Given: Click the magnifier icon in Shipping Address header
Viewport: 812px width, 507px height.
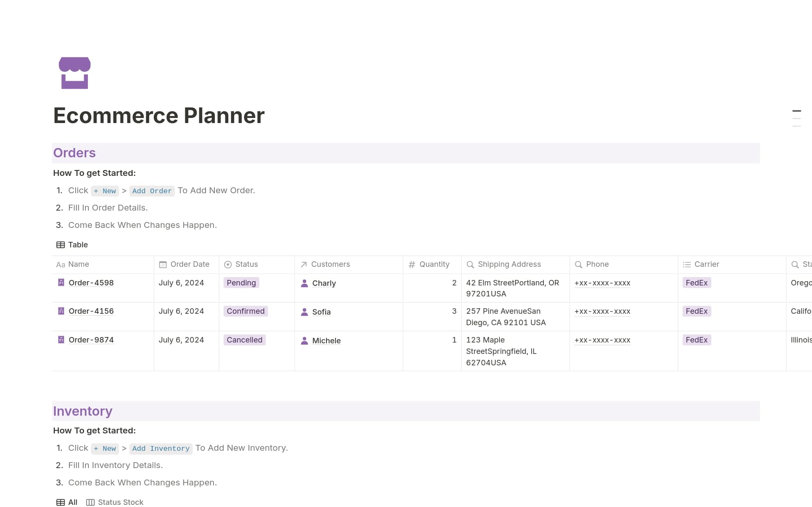Looking at the screenshot, I should pos(471,264).
